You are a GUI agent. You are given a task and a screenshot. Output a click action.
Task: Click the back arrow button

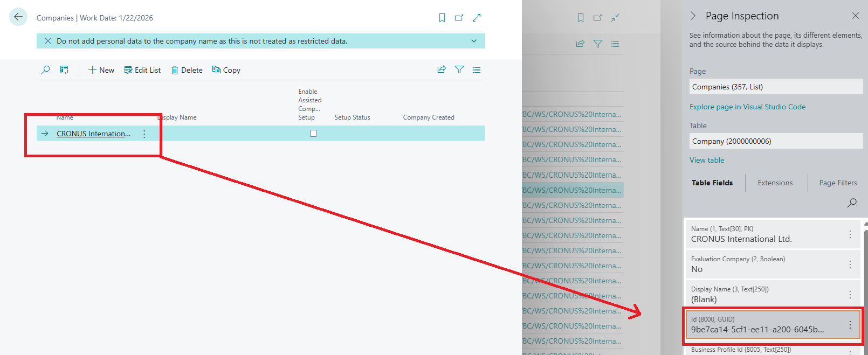[18, 17]
